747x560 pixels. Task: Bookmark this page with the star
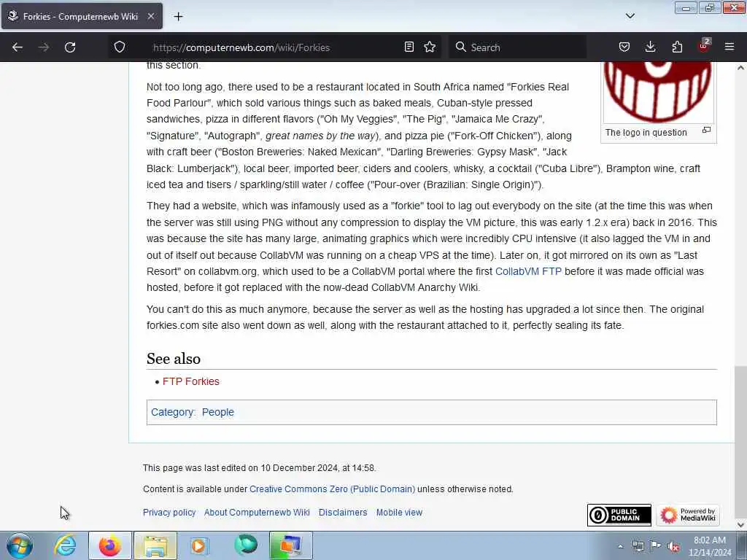[430, 47]
